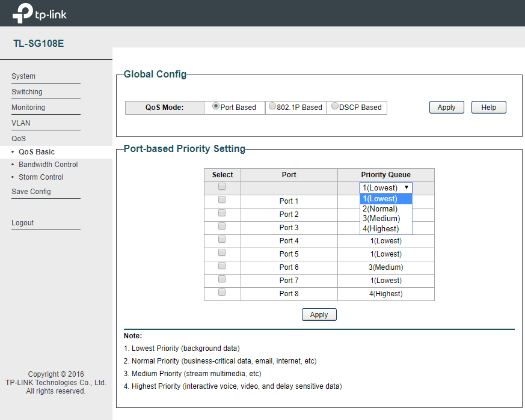The height and width of the screenshot is (420, 525).
Task: Click the Priority Queue column header
Action: [x=386, y=175]
